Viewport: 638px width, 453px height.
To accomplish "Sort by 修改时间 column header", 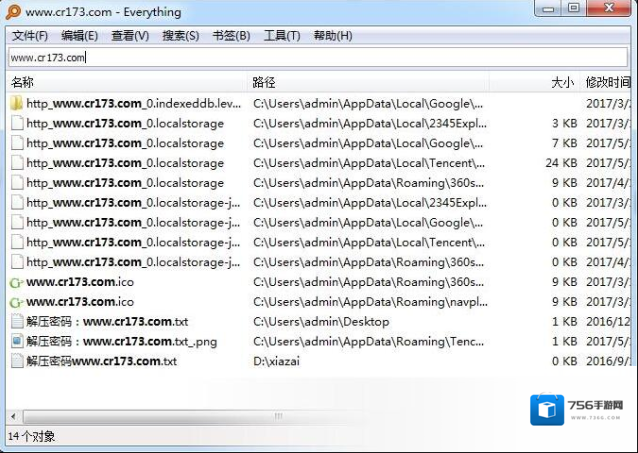I will point(607,83).
